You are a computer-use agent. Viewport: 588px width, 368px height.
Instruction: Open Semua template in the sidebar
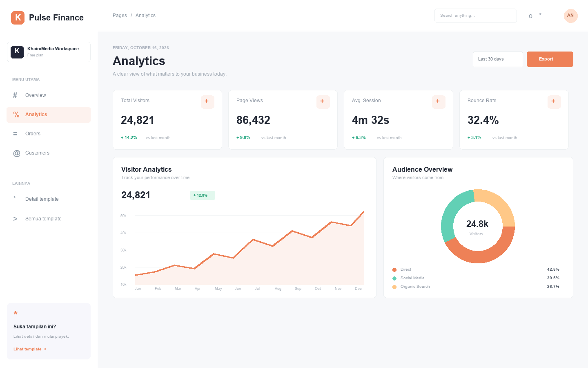click(49, 219)
